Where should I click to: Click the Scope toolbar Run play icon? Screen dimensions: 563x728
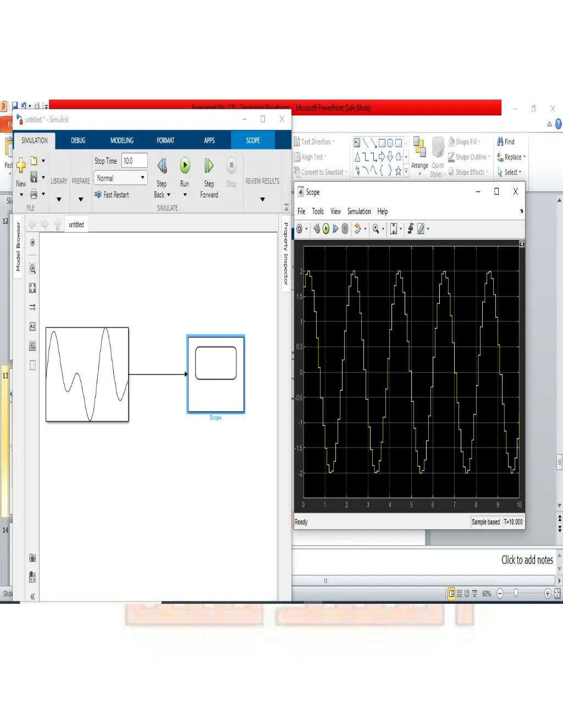[326, 229]
